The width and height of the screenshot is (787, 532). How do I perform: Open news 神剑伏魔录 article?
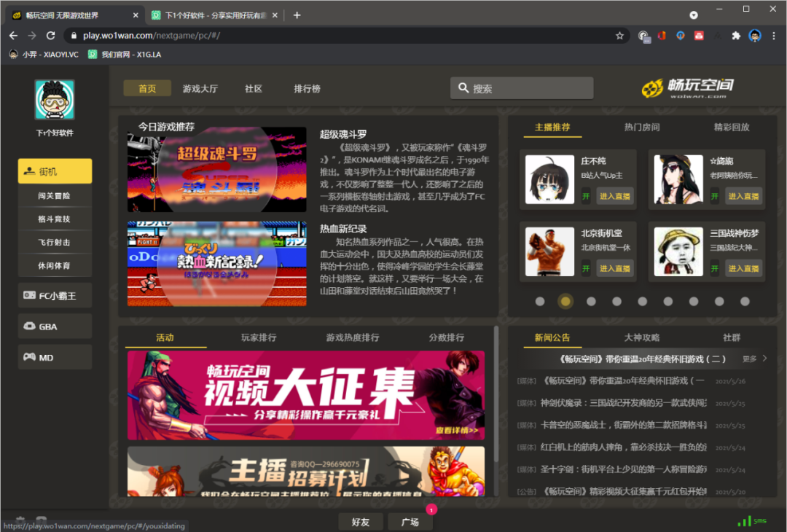point(623,402)
